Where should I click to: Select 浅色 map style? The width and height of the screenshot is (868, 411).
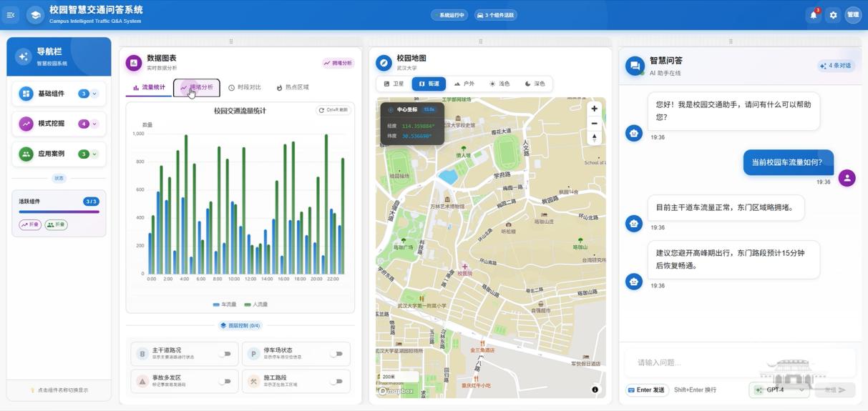coord(499,84)
